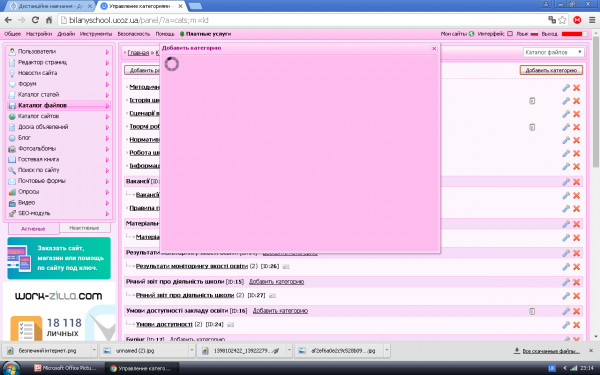Viewport: 600px width, 375px height.
Task: Click the Добавить категорию button at right
Action: coord(551,70)
